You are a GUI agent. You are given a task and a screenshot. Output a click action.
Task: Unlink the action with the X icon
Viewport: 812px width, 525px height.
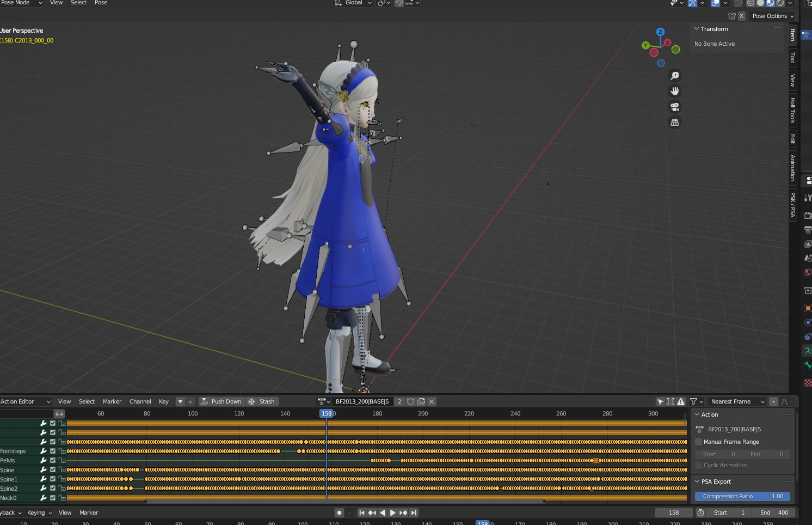coord(432,401)
